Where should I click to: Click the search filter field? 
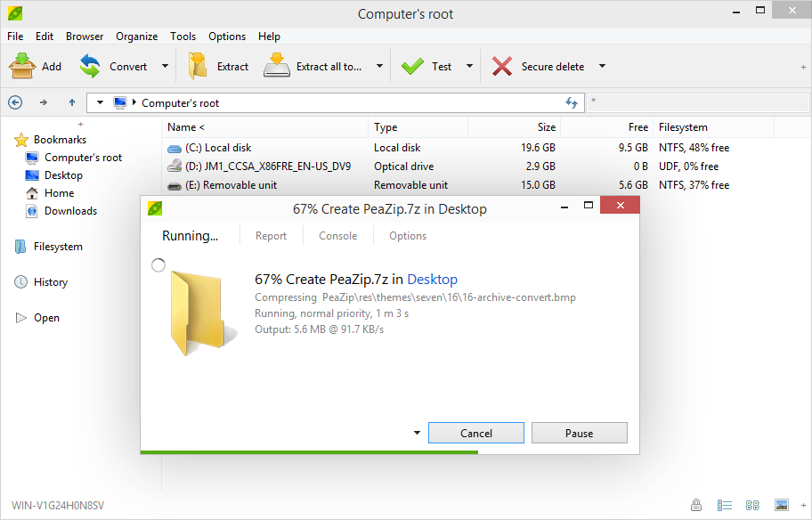[x=697, y=102]
